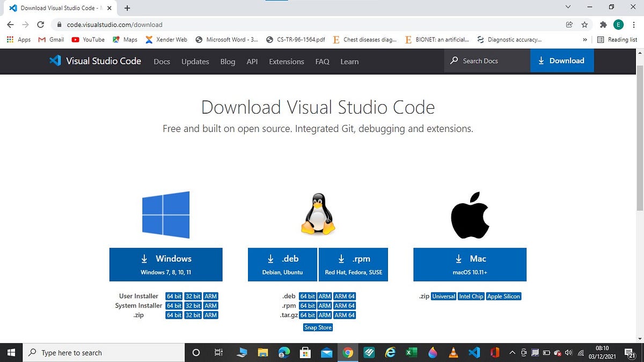644x362 pixels.
Task: Bookmark this page using the star icon
Action: click(x=584, y=25)
